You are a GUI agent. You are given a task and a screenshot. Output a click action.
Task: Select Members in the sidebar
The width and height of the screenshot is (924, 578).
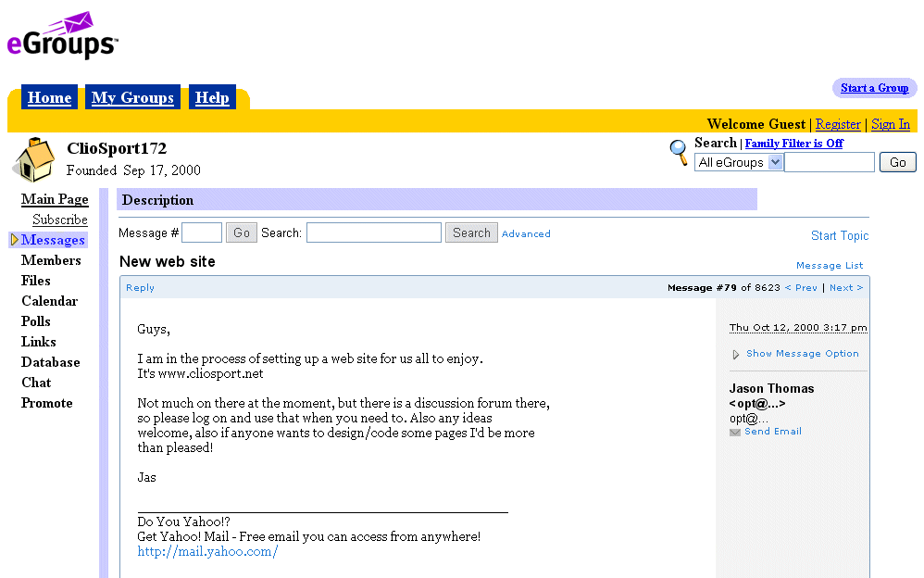click(x=51, y=260)
